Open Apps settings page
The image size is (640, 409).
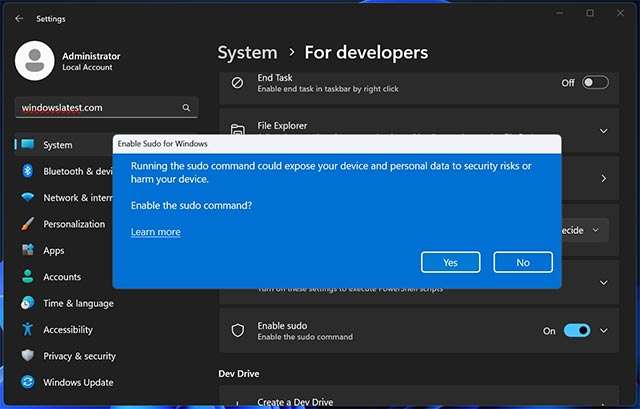pos(64,250)
